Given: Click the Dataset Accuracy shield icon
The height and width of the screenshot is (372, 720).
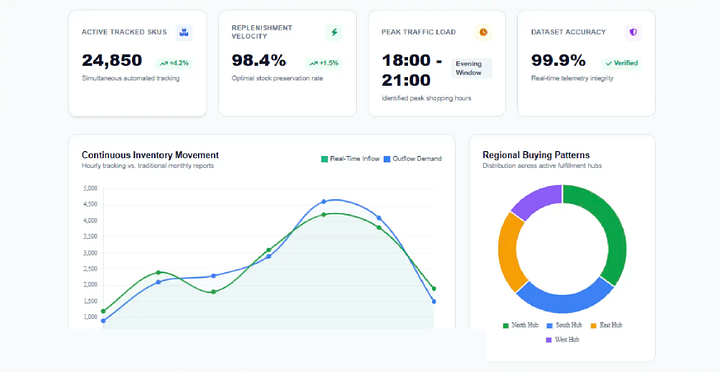Looking at the screenshot, I should tap(633, 32).
